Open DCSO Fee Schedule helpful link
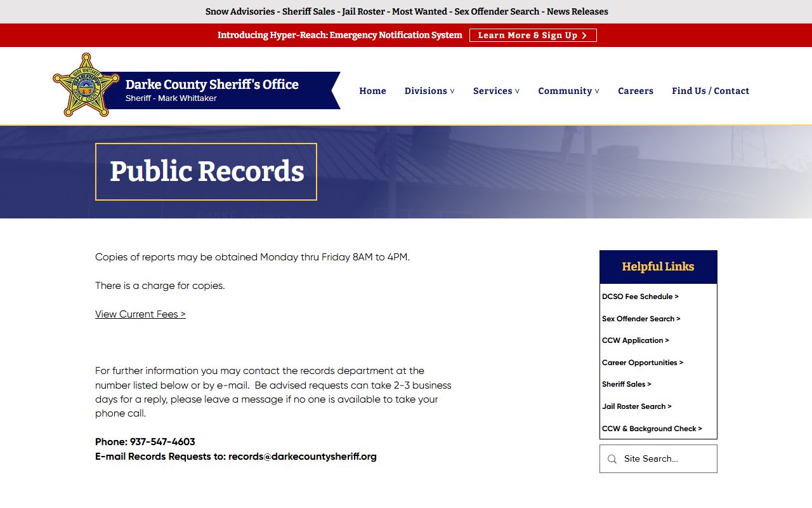This screenshot has width=812, height=508. pos(640,297)
